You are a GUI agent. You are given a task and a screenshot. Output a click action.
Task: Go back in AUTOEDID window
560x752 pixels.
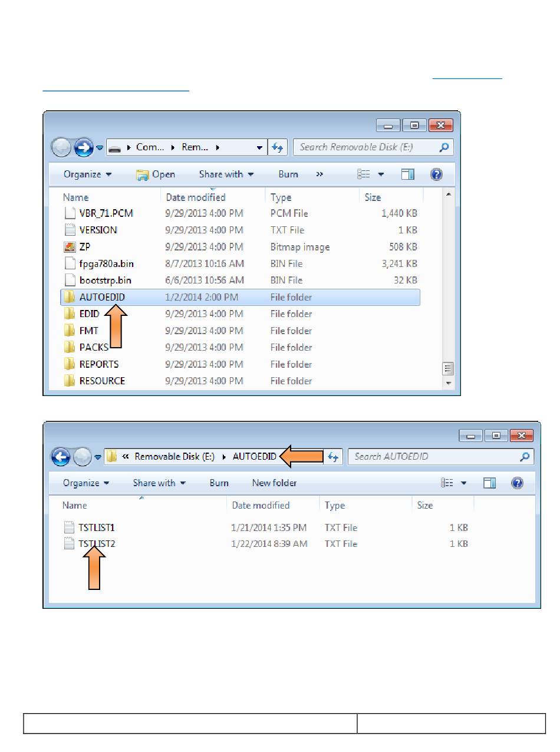coord(61,456)
